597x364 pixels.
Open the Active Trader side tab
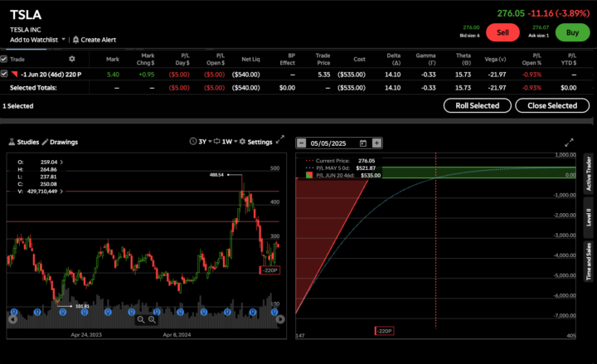[x=588, y=173]
